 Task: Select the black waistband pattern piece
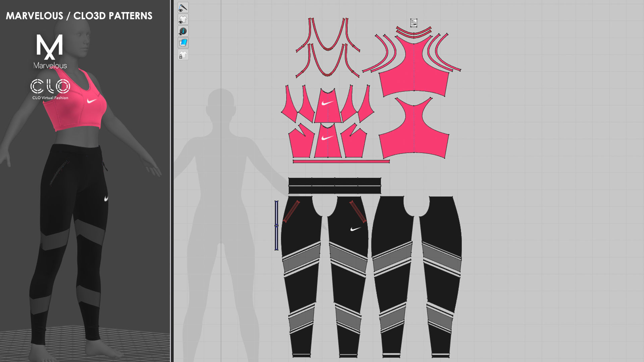coord(334,186)
